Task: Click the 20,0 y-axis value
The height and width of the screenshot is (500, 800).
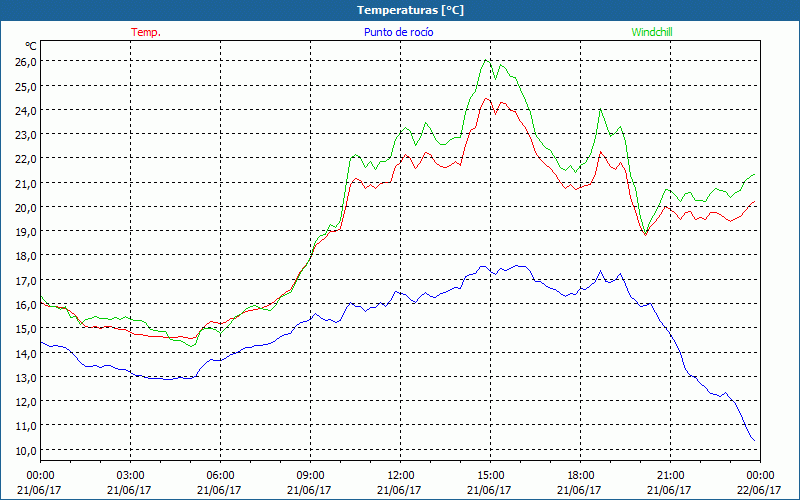Action: (x=27, y=208)
